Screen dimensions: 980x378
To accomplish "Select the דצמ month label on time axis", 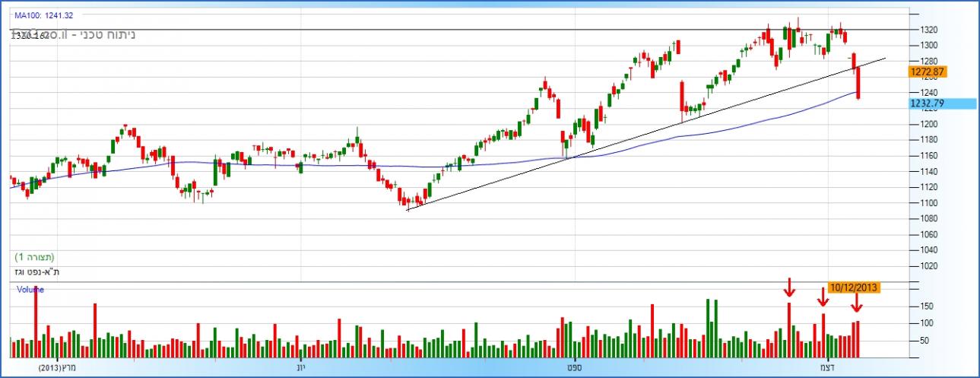I will tap(827, 366).
